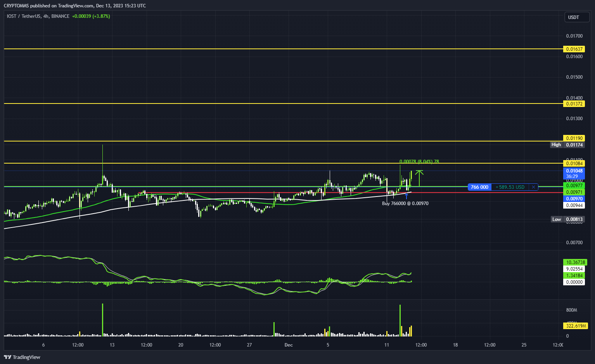Select the 0.01084 yellow price label
The image size is (595, 364).
pyautogui.click(x=574, y=163)
